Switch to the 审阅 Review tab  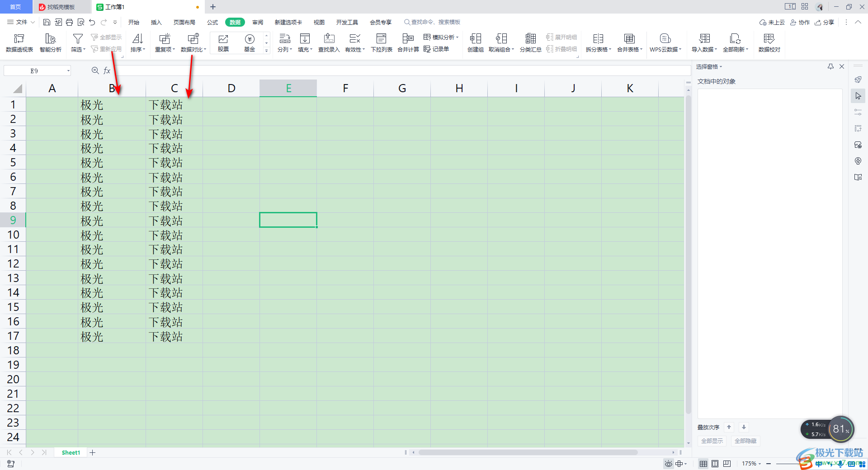pyautogui.click(x=258, y=22)
